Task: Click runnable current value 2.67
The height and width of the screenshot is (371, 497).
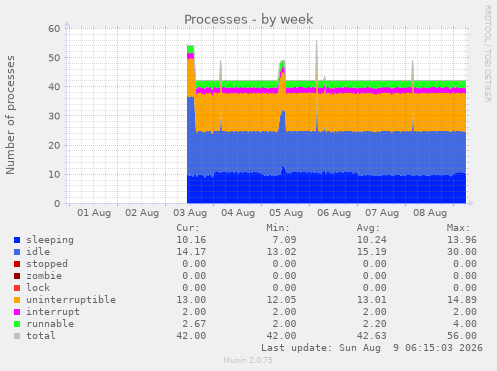Action: [x=194, y=324]
